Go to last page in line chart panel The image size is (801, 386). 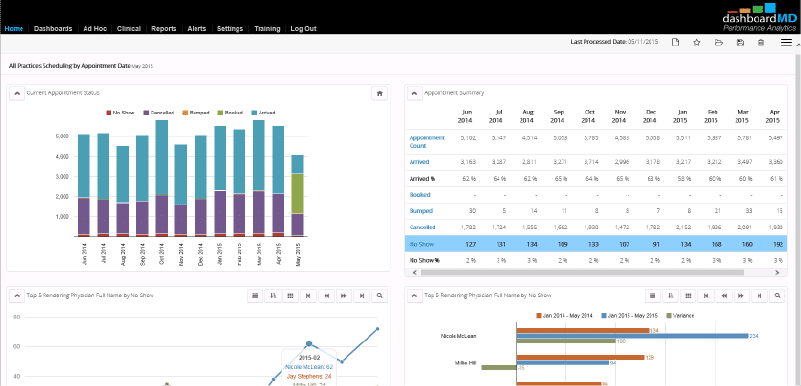362,296
